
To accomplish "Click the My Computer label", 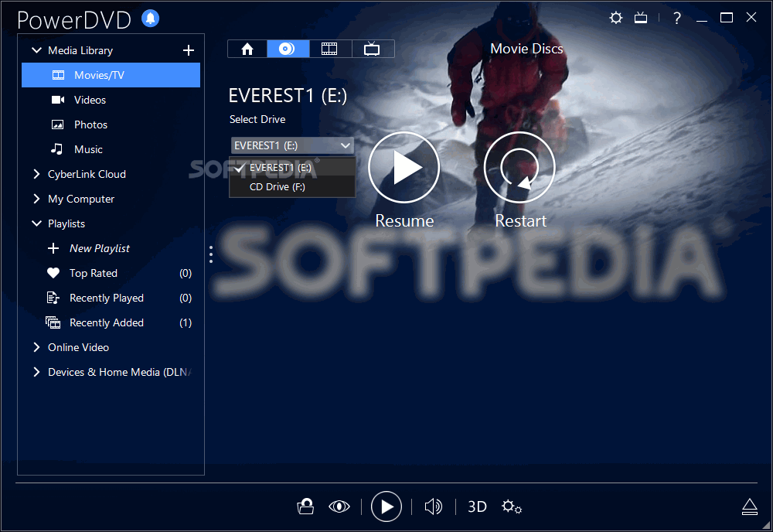I will tap(81, 199).
